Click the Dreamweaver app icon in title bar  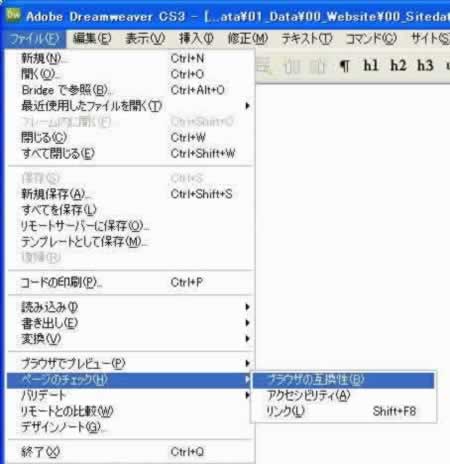point(13,15)
